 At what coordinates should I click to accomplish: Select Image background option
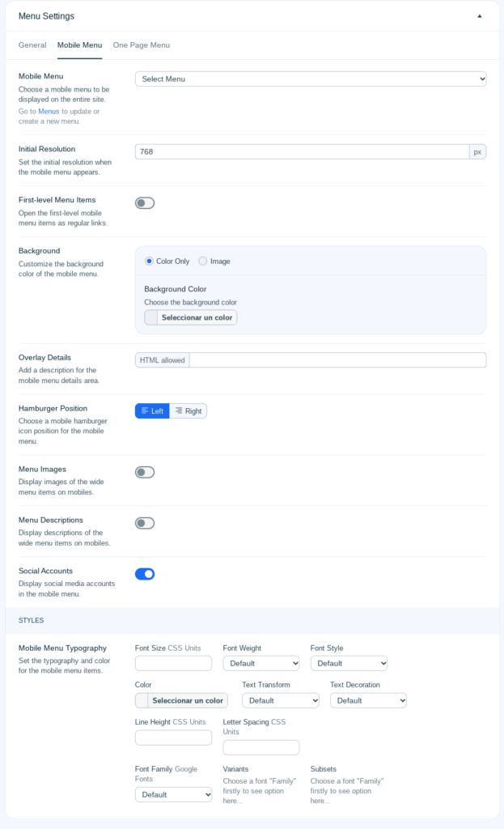coord(214,261)
